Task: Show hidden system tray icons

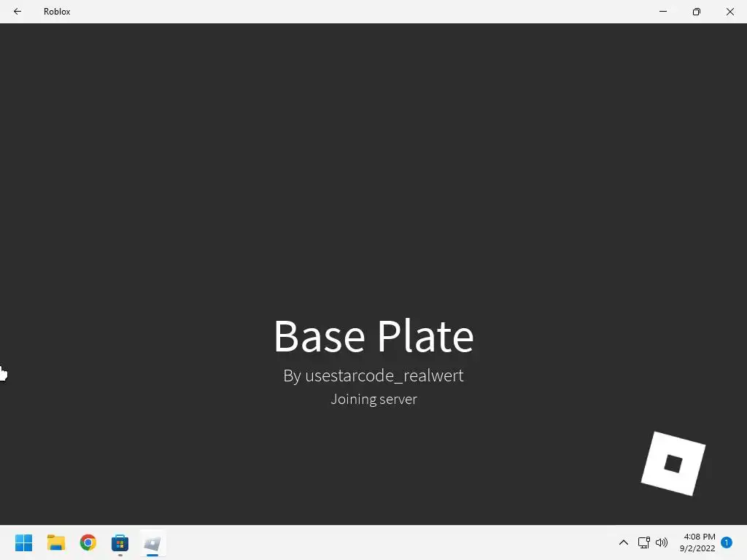Action: 623,542
